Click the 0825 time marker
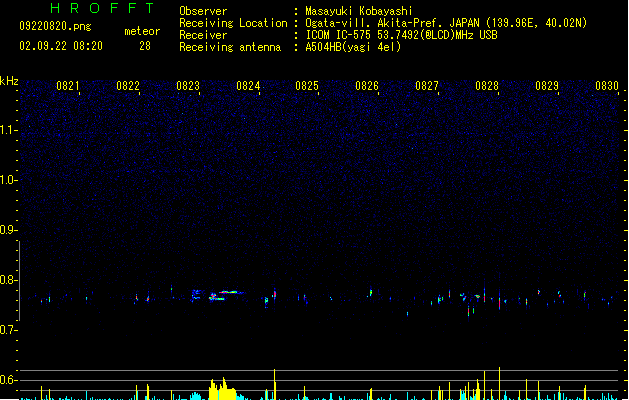The image size is (629, 400). point(307,86)
